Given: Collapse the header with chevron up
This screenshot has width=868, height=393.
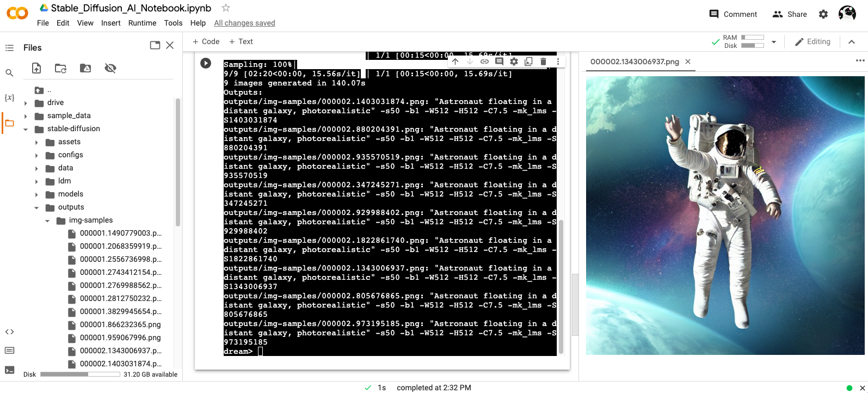Looking at the screenshot, I should 852,42.
